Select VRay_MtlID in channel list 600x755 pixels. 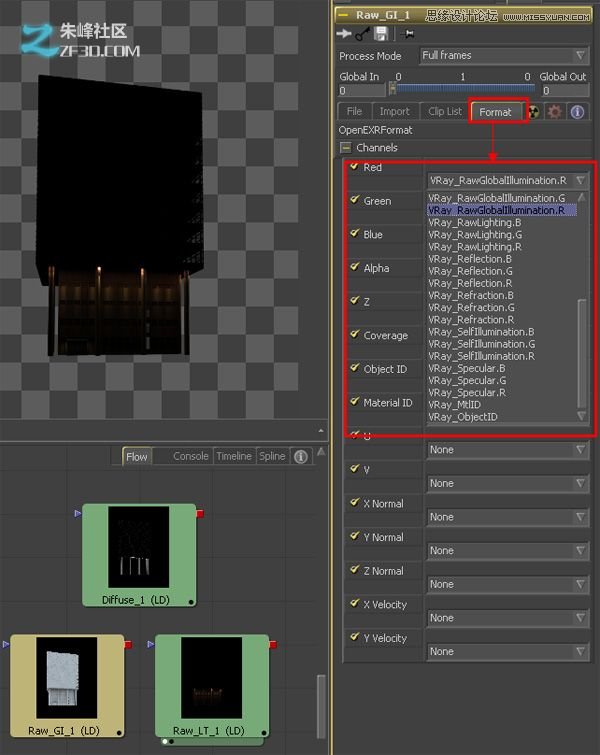click(455, 404)
